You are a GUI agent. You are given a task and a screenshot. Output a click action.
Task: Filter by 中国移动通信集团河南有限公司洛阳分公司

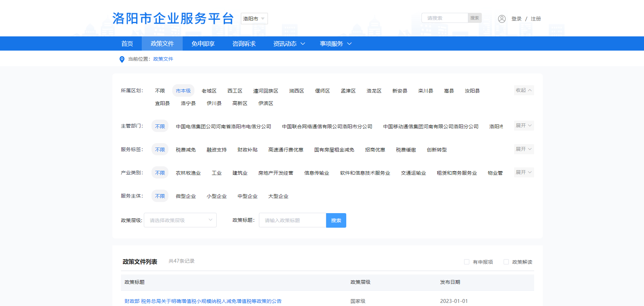(430, 126)
